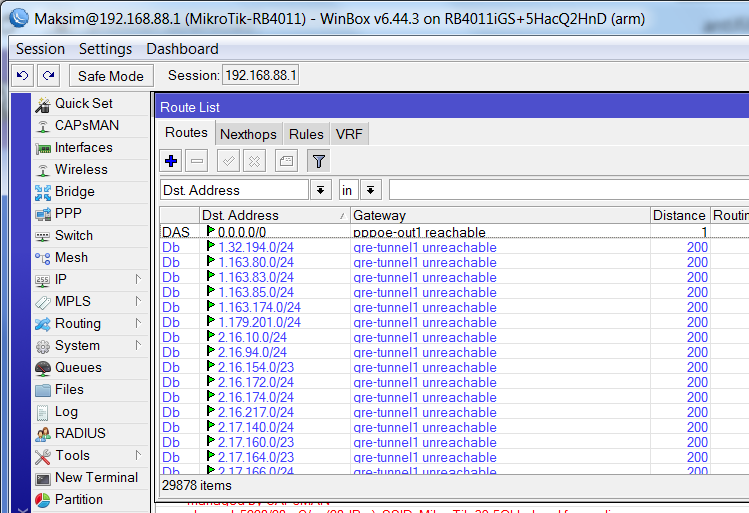Click the filter value input field
Image resolution: width=749 pixels, height=513 pixels.
pos(568,190)
